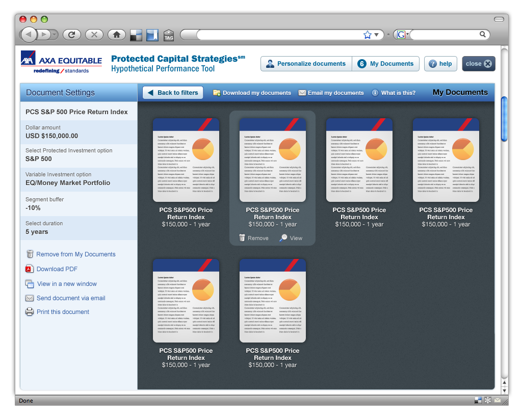Image resolution: width=522 pixels, height=420 pixels.
Task: Select the first PCS S&P500 document thumbnail
Action: tap(186, 160)
